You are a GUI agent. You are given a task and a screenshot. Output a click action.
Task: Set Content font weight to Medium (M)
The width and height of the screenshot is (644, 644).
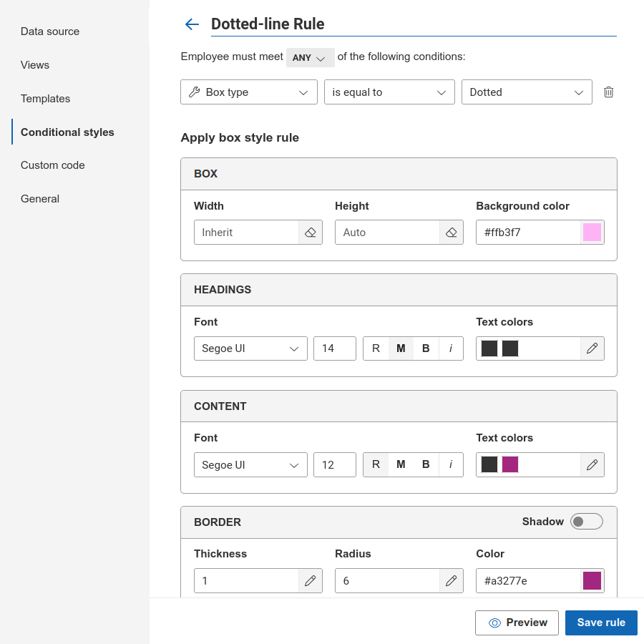(x=401, y=464)
